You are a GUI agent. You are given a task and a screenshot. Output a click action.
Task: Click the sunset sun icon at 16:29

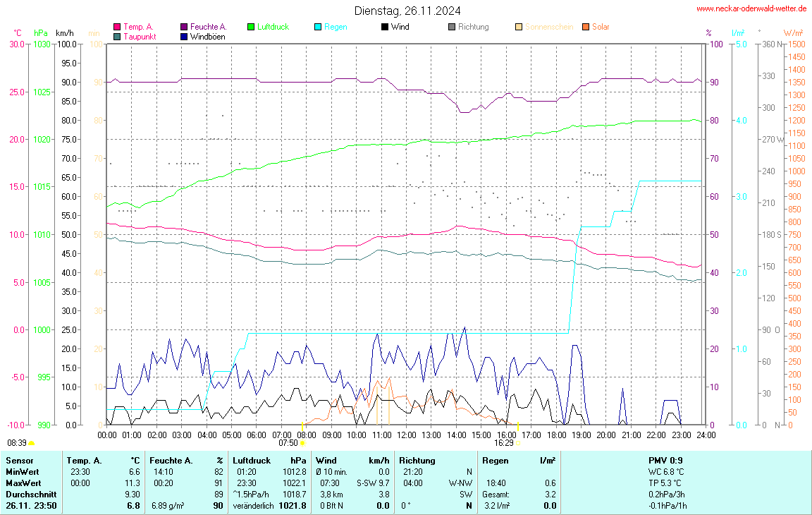tap(517, 443)
